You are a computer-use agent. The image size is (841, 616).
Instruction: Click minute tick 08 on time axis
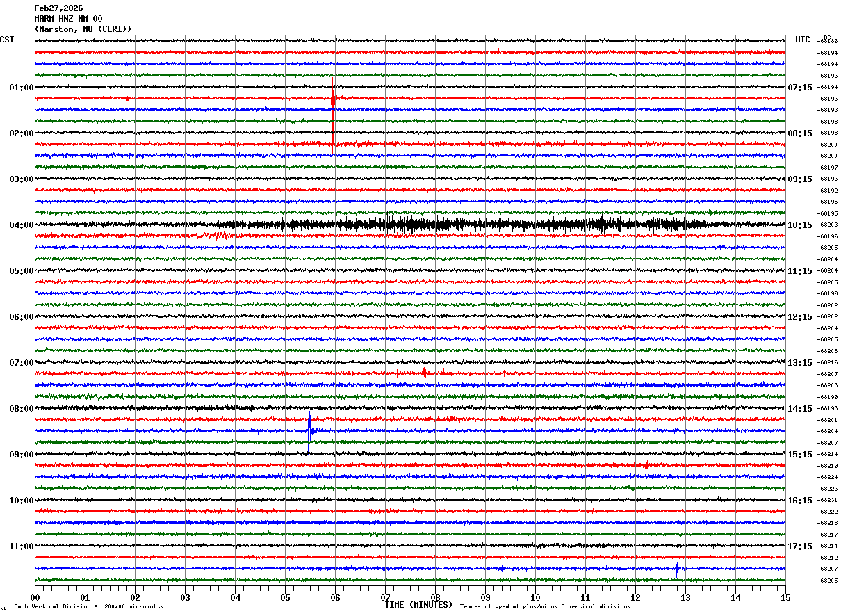(x=435, y=597)
